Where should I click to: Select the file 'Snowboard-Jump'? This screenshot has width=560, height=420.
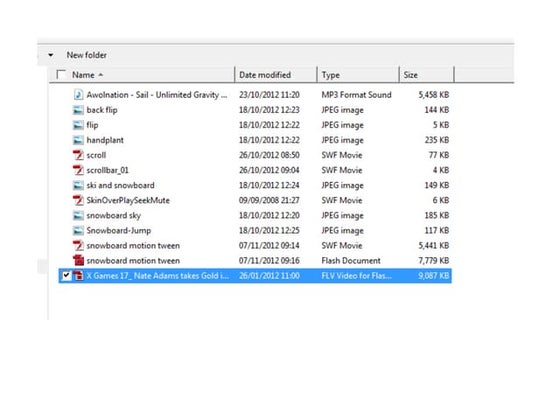pyautogui.click(x=119, y=230)
